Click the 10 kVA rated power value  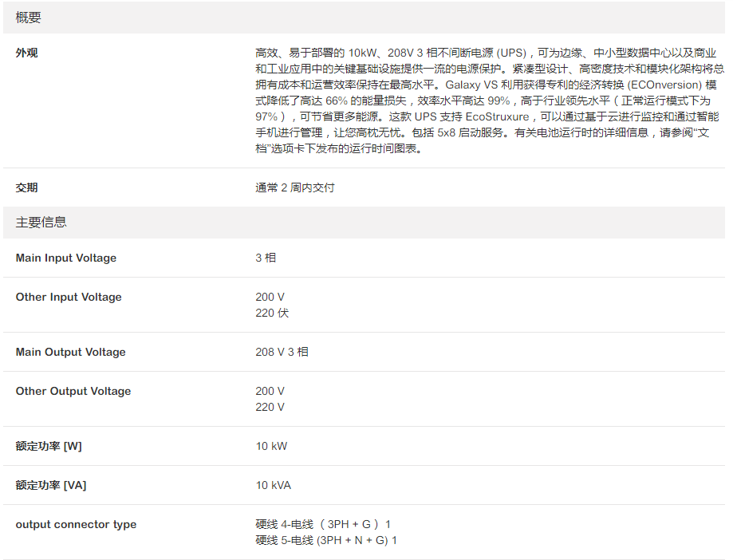[274, 486]
